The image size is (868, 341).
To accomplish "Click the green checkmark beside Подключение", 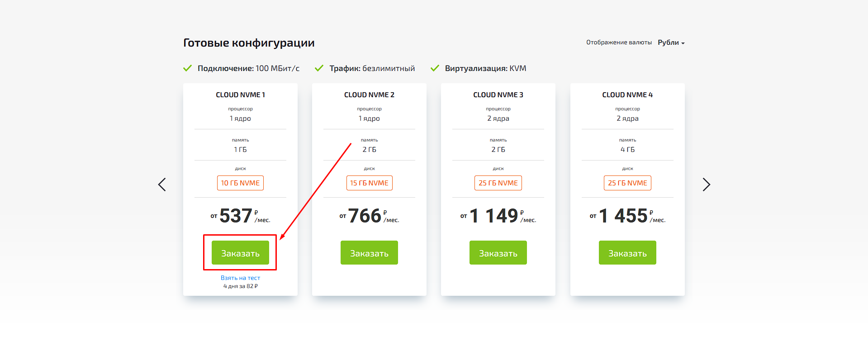I will tap(187, 68).
